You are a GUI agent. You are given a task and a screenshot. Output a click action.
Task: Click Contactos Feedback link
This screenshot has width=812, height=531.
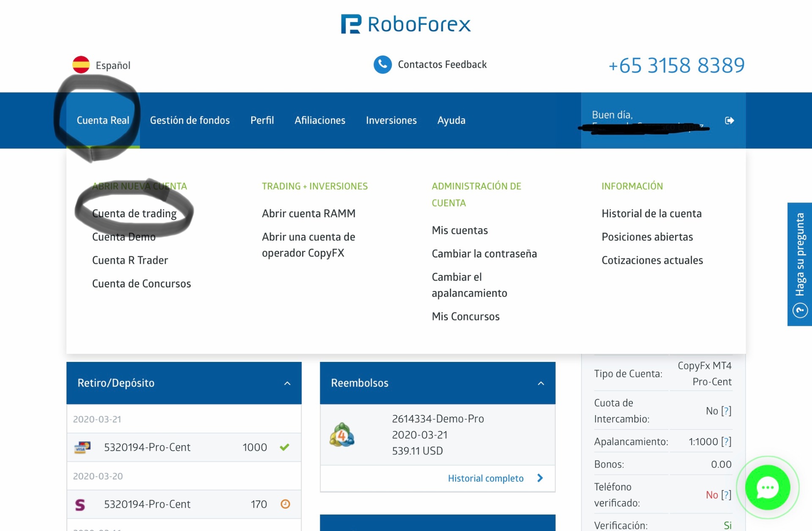(x=442, y=64)
